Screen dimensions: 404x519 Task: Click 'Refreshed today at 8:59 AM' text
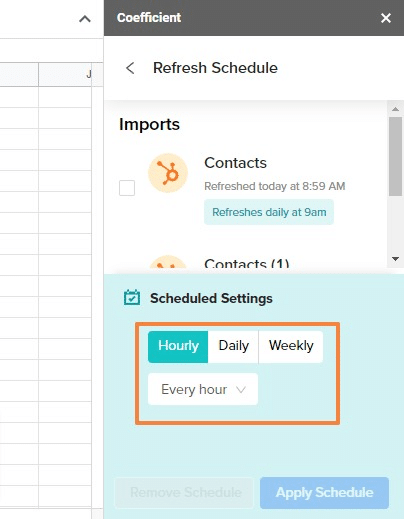coord(275,186)
